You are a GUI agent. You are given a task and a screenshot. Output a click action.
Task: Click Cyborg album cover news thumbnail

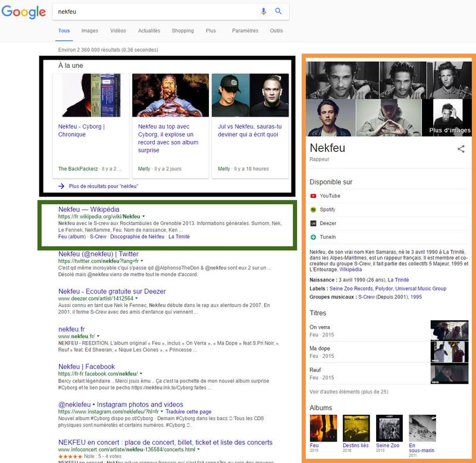pyautogui.click(x=91, y=95)
